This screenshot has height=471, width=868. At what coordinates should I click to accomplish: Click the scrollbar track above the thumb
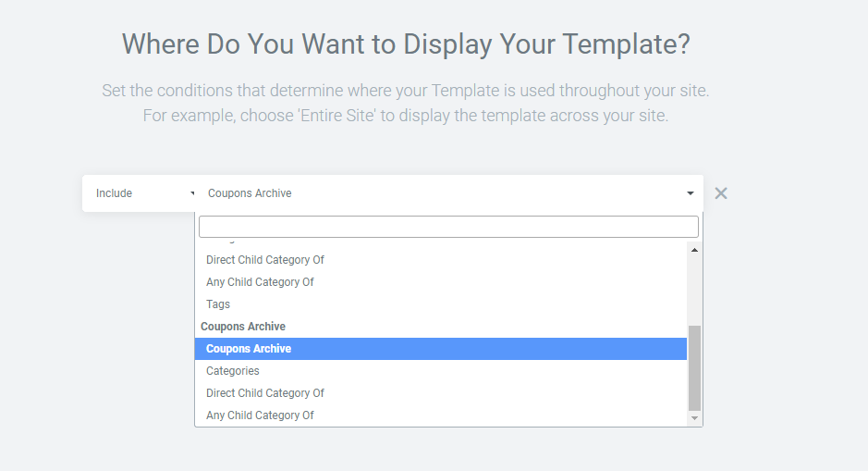[694, 291]
